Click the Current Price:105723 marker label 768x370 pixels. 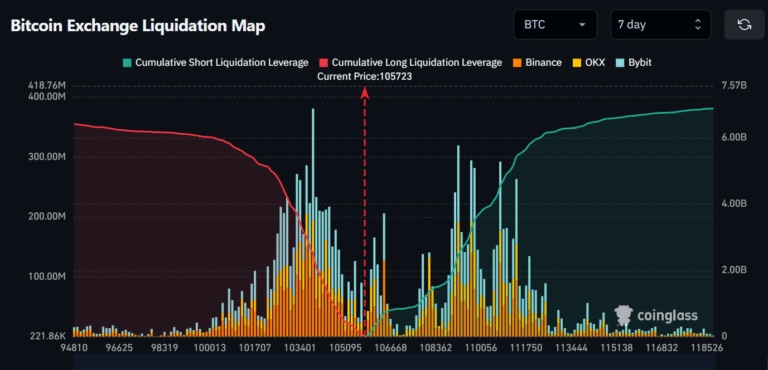(364, 76)
